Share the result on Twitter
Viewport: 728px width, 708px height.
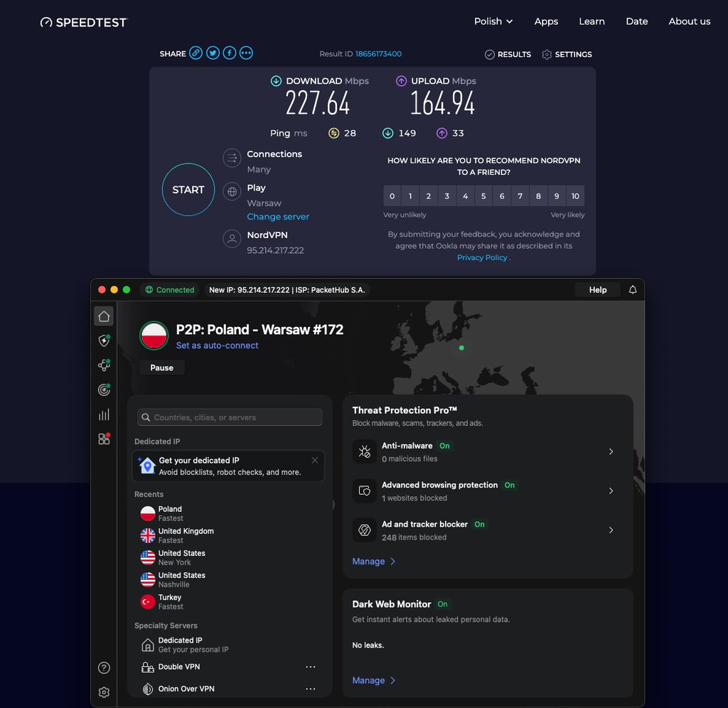coord(213,53)
